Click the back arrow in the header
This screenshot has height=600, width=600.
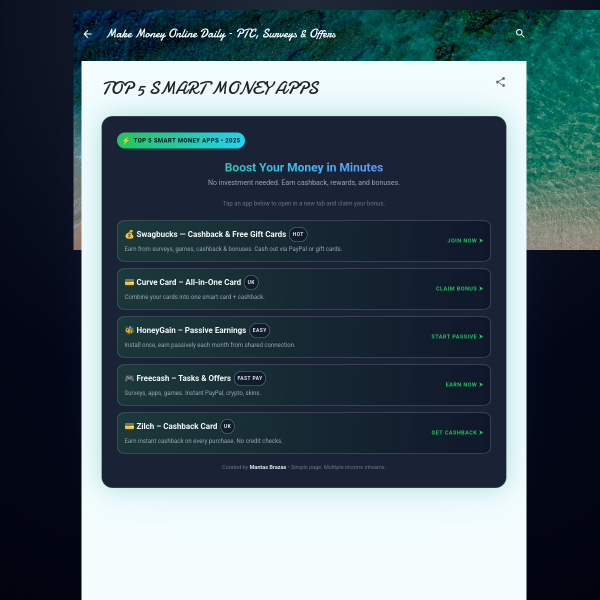(x=87, y=34)
